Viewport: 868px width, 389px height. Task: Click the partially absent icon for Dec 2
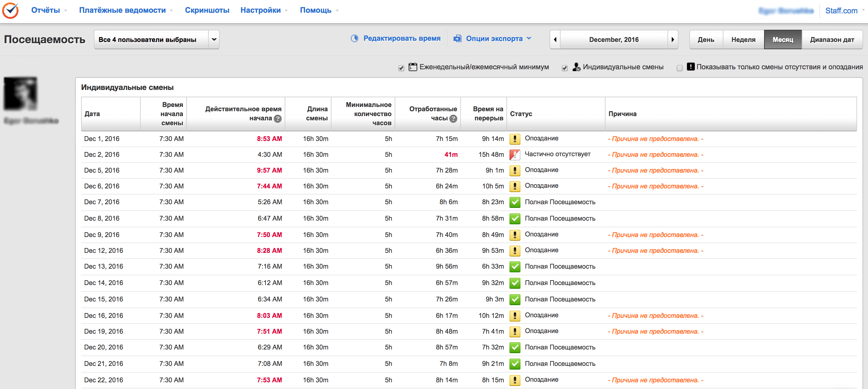[515, 154]
